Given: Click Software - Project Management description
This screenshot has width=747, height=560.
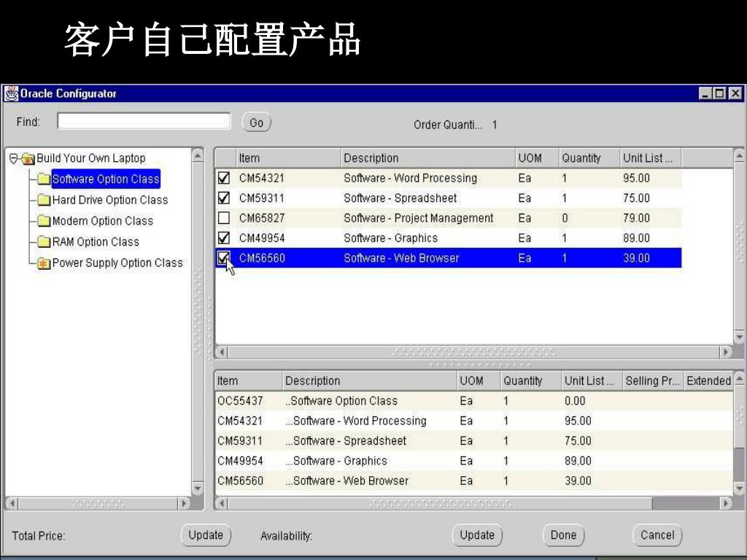Looking at the screenshot, I should [419, 218].
